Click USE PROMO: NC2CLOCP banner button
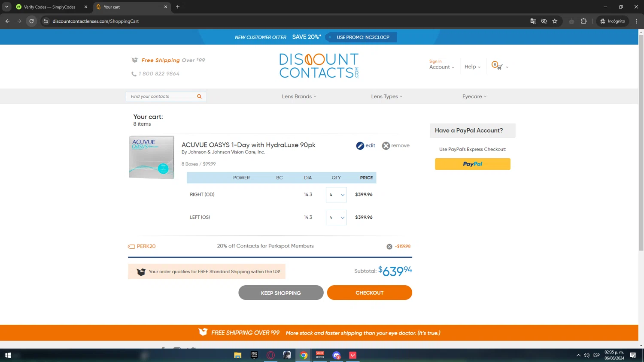This screenshot has width=644, height=362. 361,37
